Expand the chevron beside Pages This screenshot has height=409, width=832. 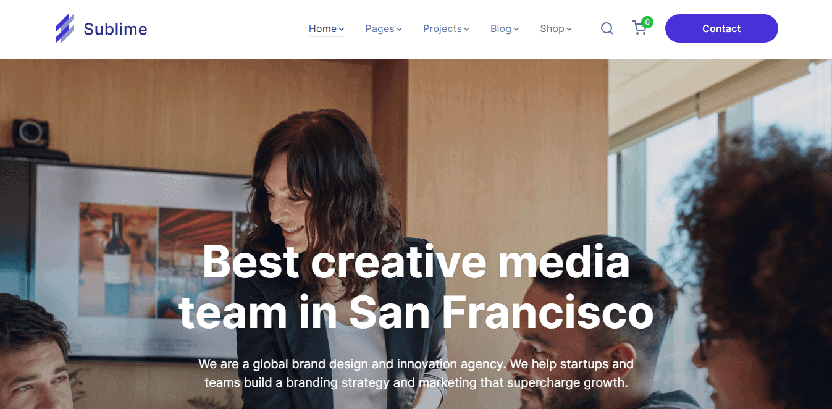click(399, 29)
